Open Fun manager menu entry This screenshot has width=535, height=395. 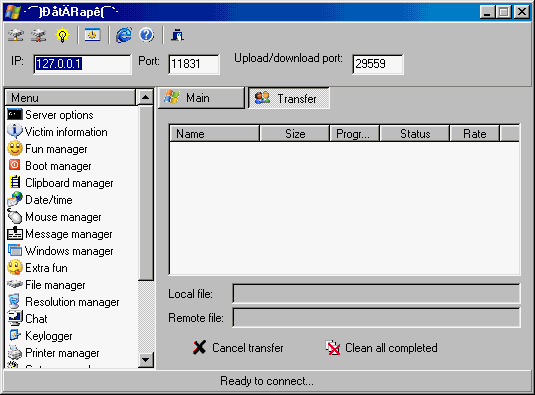tap(56, 149)
